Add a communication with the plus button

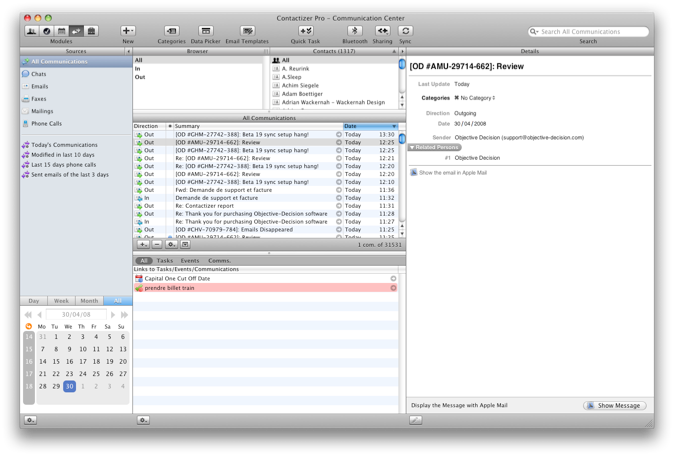(x=143, y=245)
